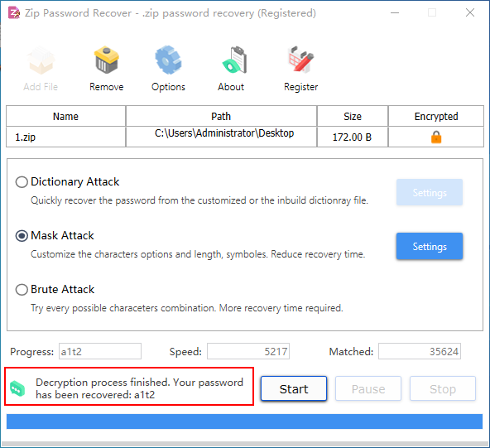490x448 pixels.
Task: Click the recovered password message text
Action: tap(139, 388)
